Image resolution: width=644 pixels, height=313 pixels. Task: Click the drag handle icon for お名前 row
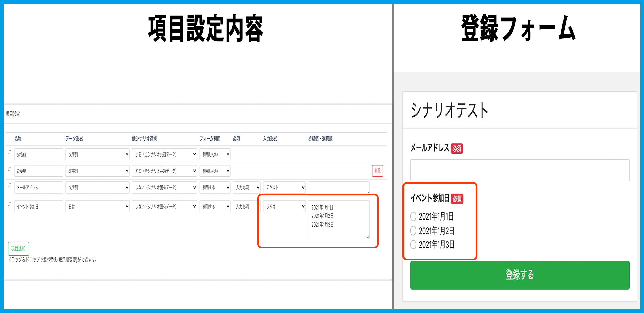click(9, 153)
